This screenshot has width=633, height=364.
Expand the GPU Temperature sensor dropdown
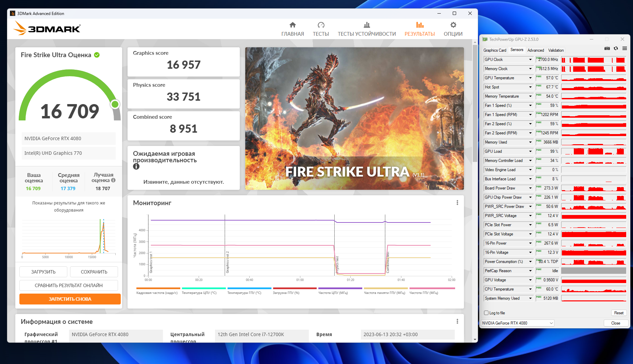tap(530, 78)
